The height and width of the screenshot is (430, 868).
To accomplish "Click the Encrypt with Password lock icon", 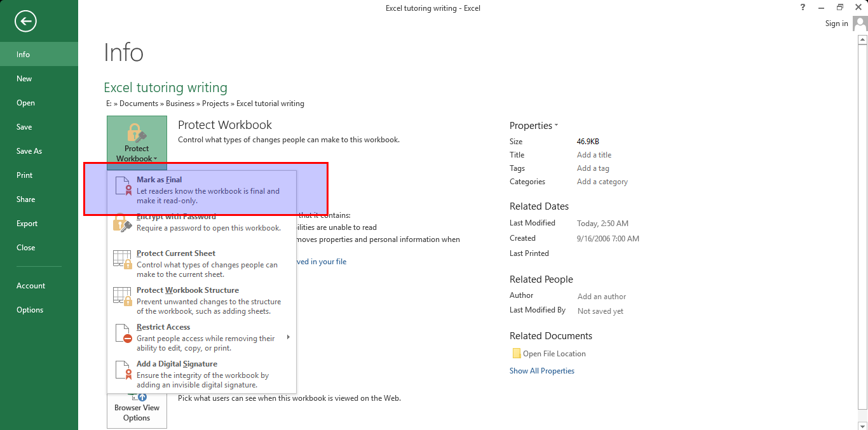I will point(122,223).
